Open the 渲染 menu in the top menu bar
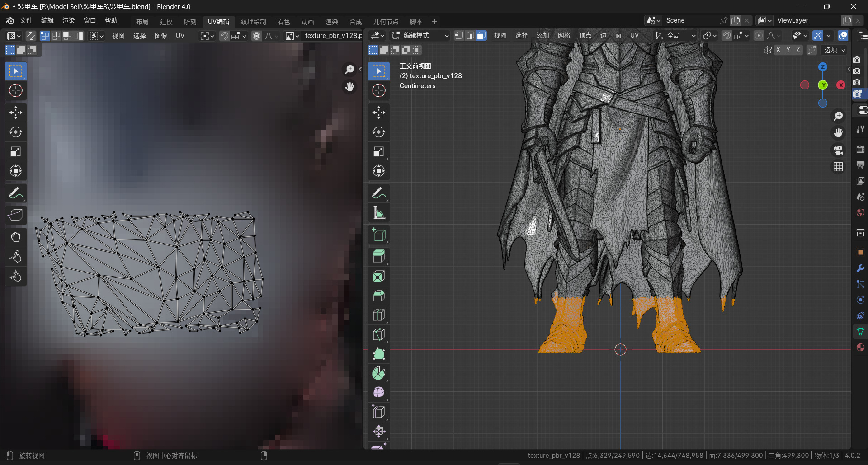Viewport: 868px width, 465px height. pos(69,21)
